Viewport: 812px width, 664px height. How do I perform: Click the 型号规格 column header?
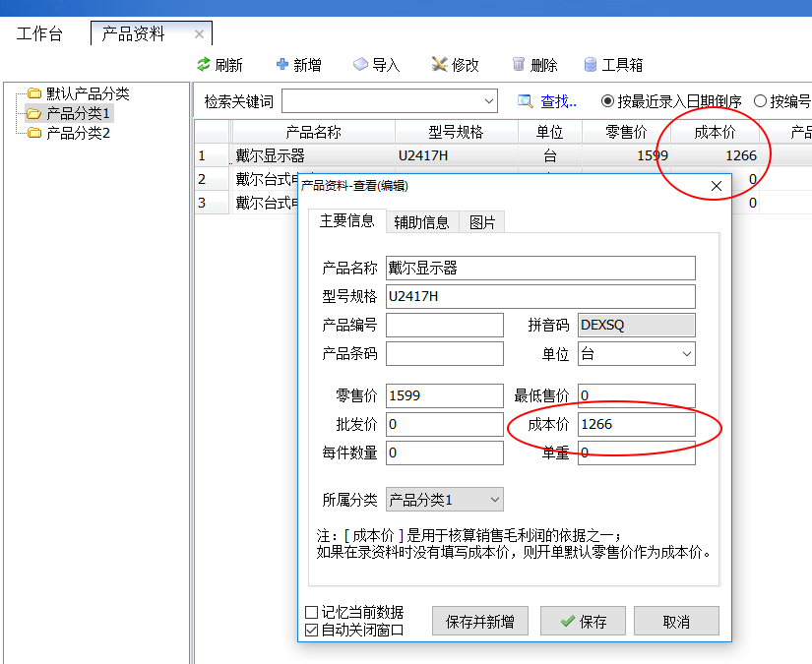click(457, 132)
